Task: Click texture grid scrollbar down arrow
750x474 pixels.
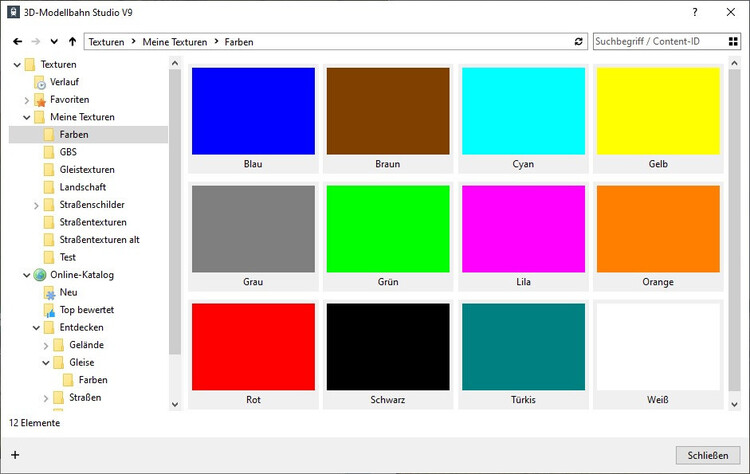Action: point(734,404)
